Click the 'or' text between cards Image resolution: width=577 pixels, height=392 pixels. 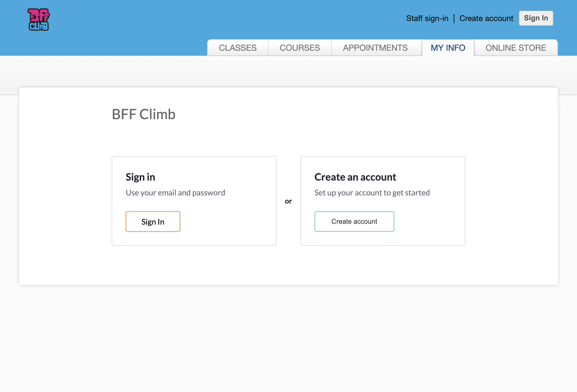coord(288,201)
